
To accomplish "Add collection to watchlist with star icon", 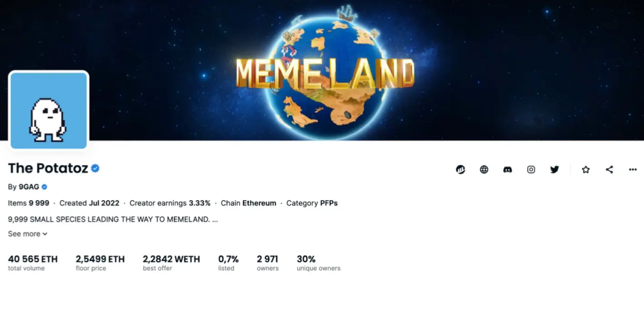I will (x=586, y=170).
